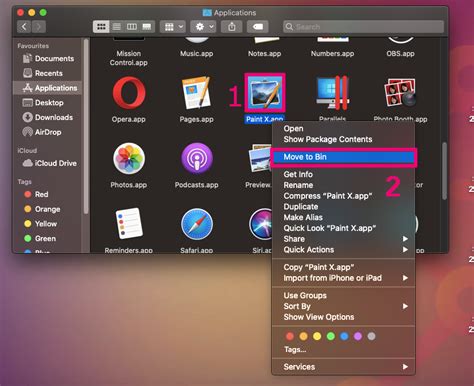The width and height of the screenshot is (474, 386).
Task: Apply red tag dot in context menu
Action: [x=290, y=336]
